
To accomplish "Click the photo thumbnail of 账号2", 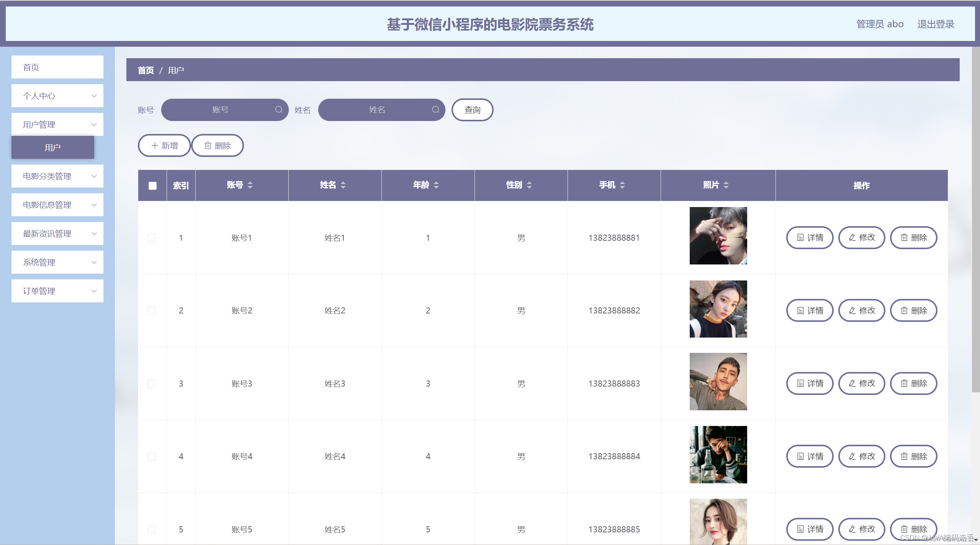I will coord(718,309).
